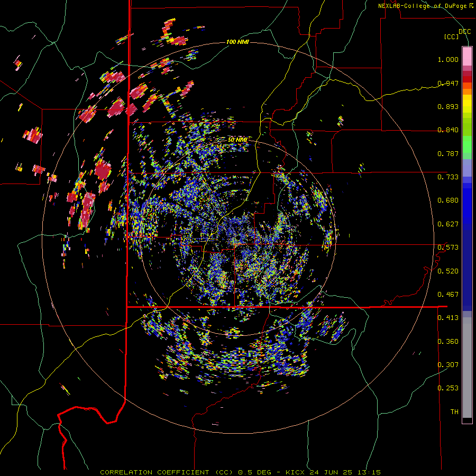Click the 0.733 scale value
476x476 pixels.
(x=448, y=177)
